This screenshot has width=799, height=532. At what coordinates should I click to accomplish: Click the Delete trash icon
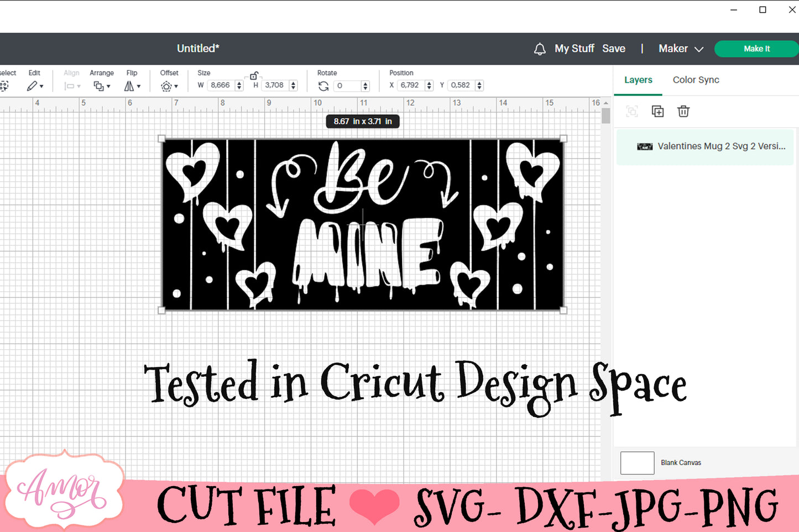click(x=683, y=111)
